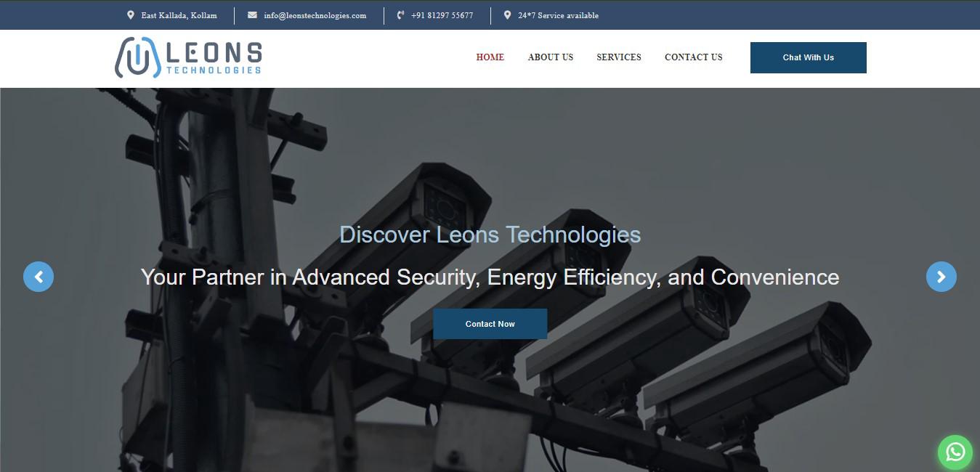Click the phone icon beside +91 81297 55677

point(400,15)
